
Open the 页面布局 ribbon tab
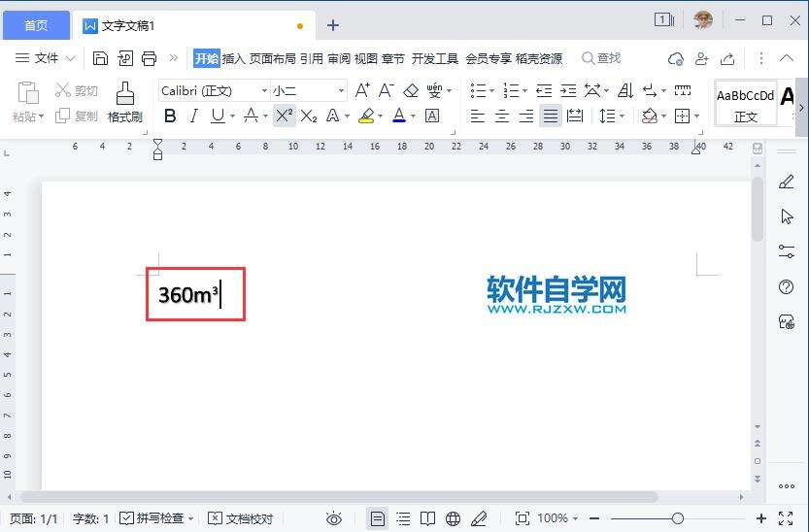tap(273, 59)
